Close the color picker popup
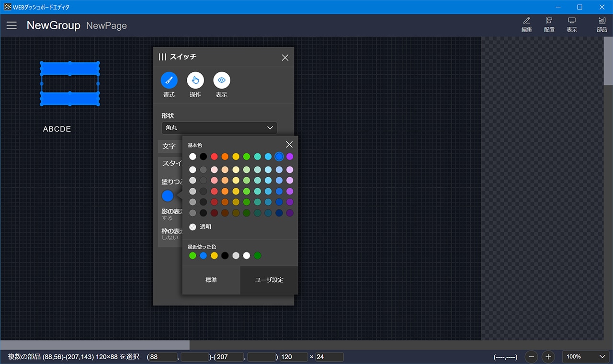613x364 pixels. coord(289,145)
